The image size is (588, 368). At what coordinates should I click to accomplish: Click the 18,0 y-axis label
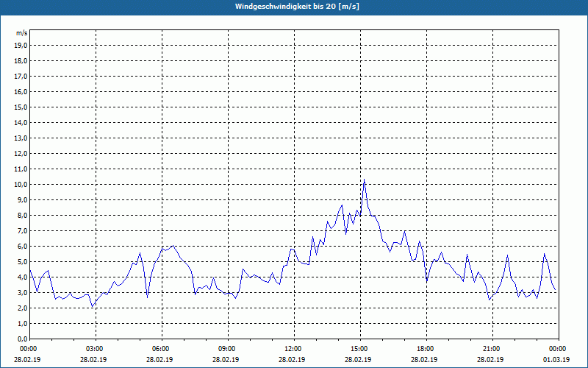21,61
